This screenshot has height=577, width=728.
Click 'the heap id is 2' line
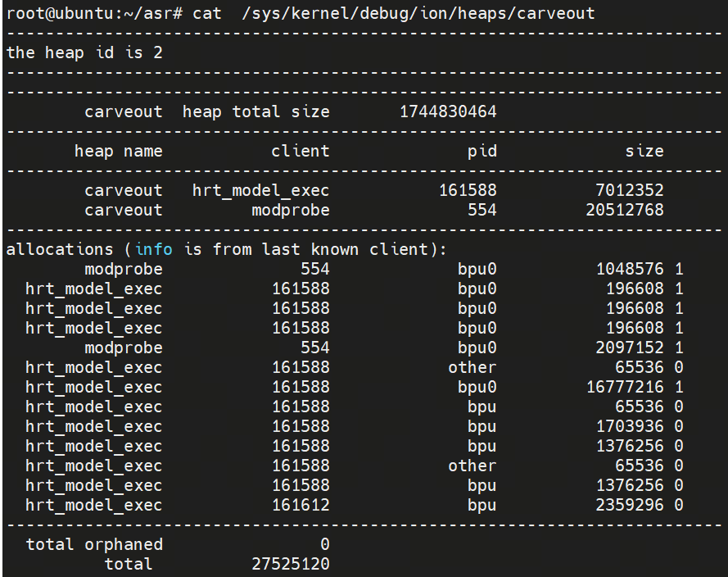85,52
